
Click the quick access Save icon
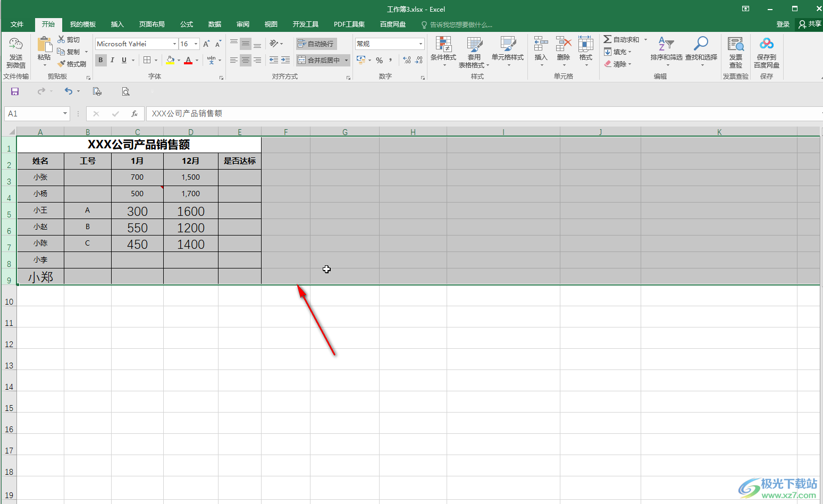[15, 91]
